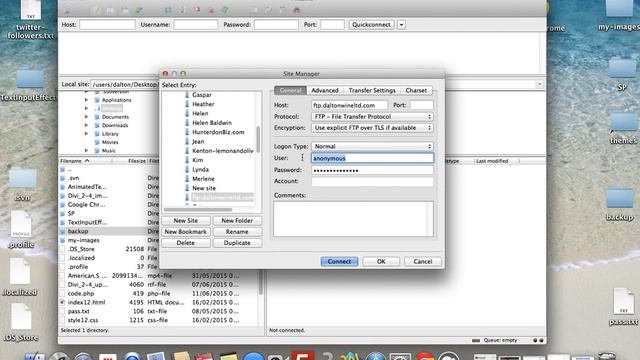Viewport: 640px width, 360px height.
Task: Click the red Cancel current operation toolbar icon
Action: click(197, 9)
